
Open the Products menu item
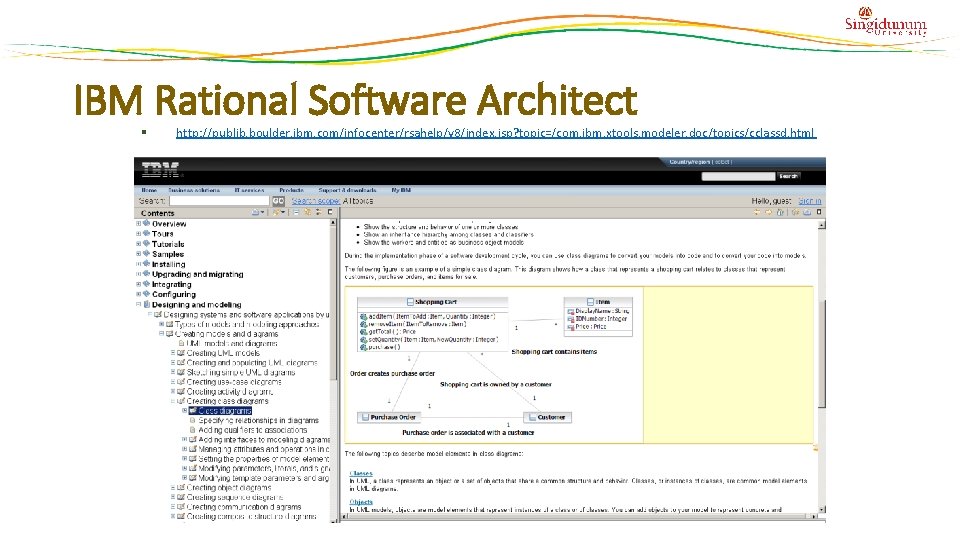pyautogui.click(x=291, y=190)
